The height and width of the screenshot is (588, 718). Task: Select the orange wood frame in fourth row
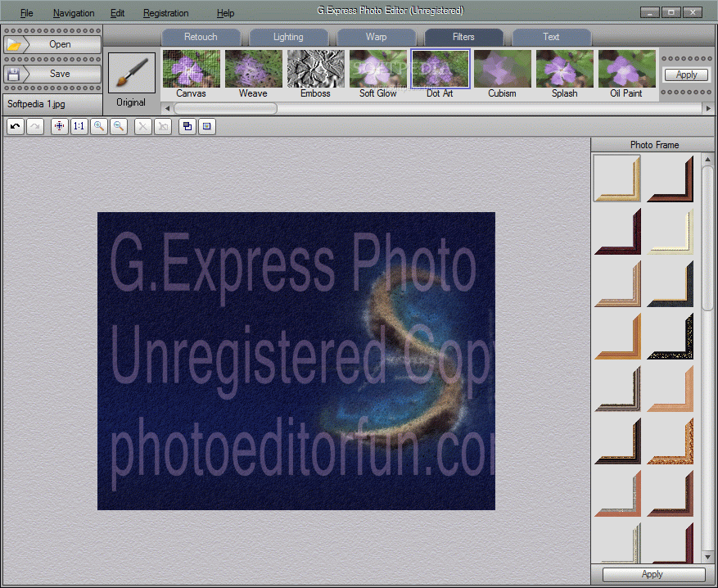point(617,336)
